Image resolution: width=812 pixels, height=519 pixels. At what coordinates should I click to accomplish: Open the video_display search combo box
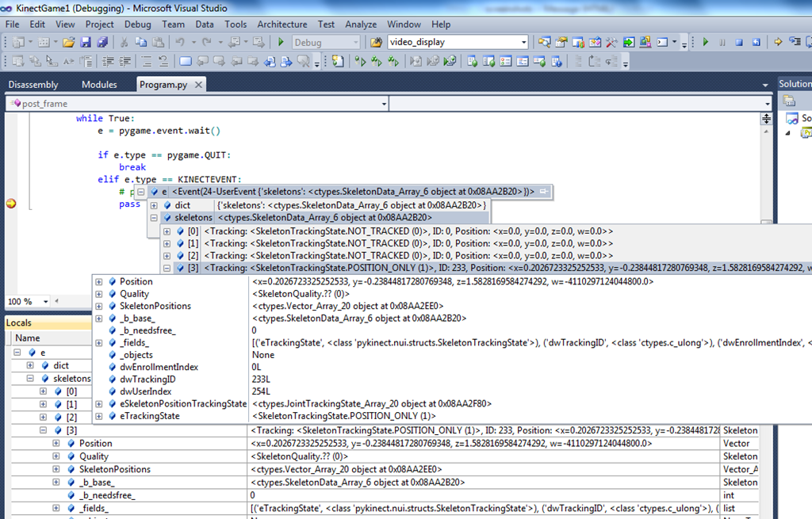pyautogui.click(x=523, y=42)
